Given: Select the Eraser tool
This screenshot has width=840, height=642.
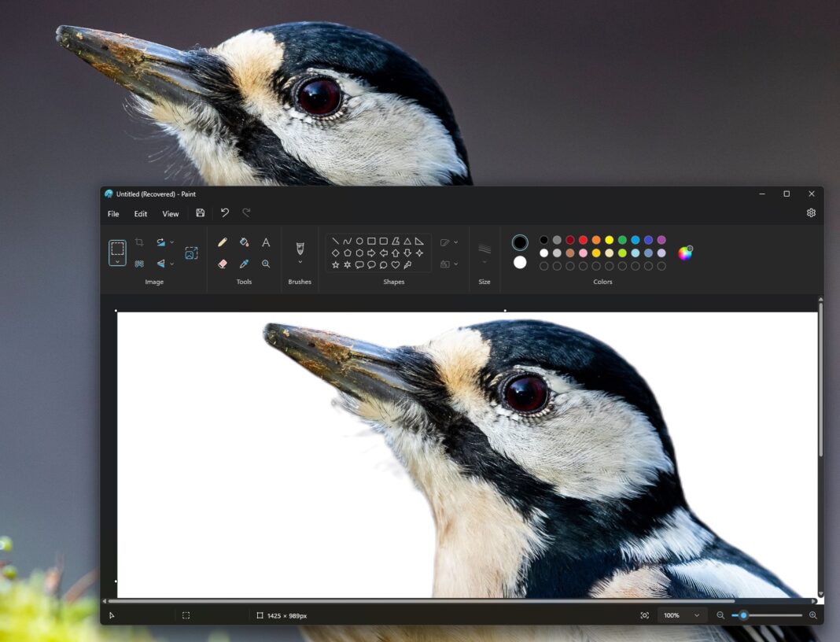Looking at the screenshot, I should tap(223, 264).
